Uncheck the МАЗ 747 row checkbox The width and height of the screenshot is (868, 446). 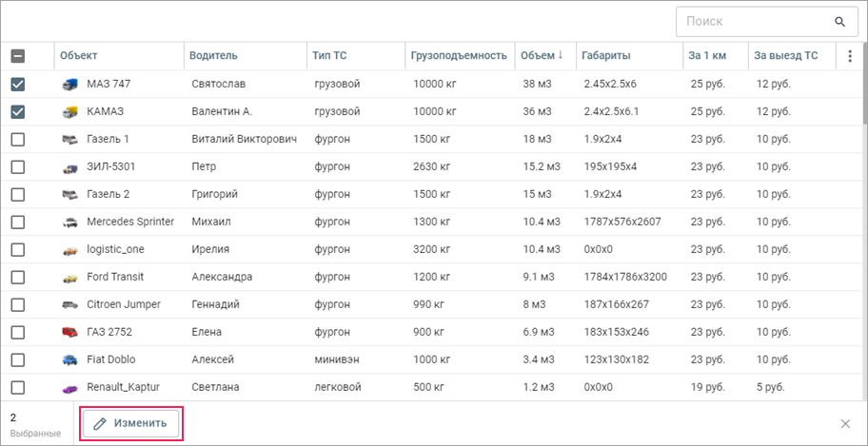(x=18, y=84)
